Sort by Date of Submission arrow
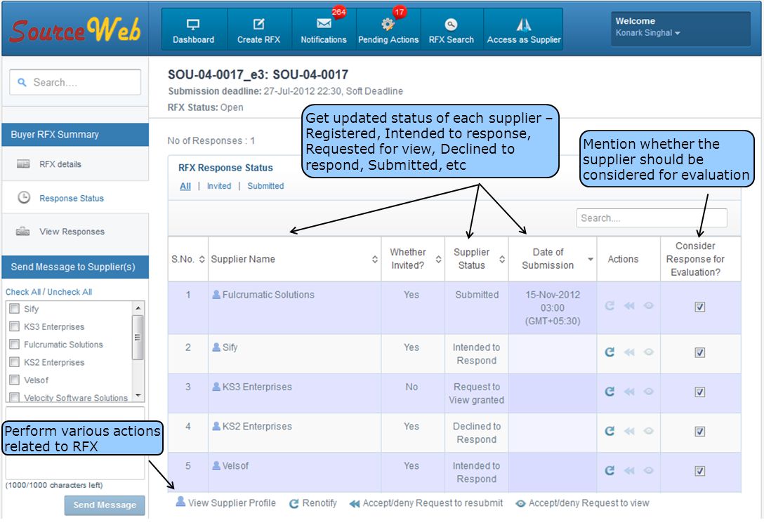 (590, 259)
